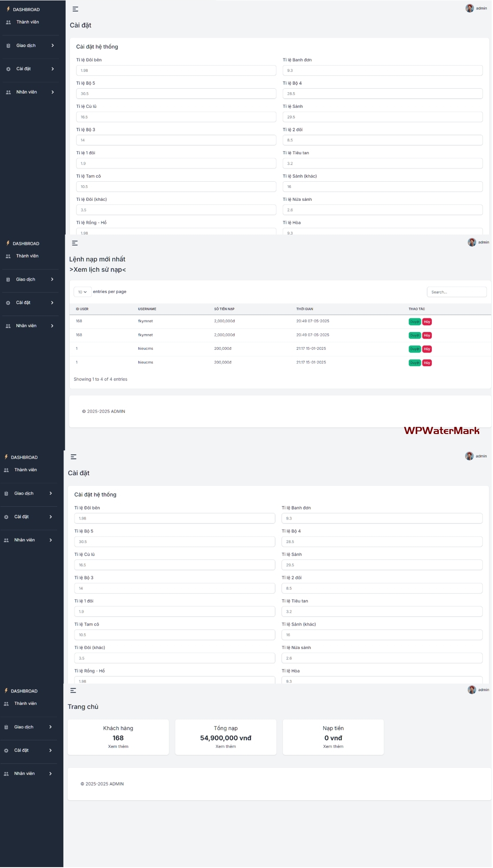Select DASHBROAD in sidebar beside the deposit table
The height and width of the screenshot is (868, 493).
coord(26,244)
